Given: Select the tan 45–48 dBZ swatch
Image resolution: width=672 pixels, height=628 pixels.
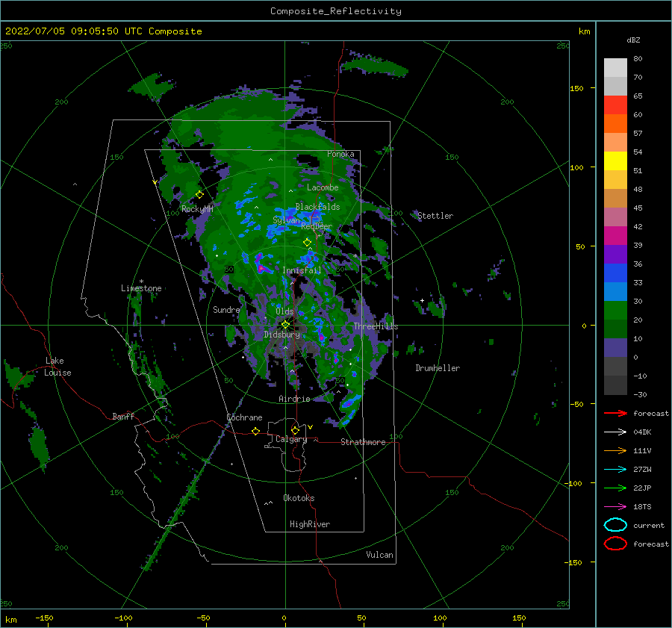Looking at the screenshot, I should [x=615, y=198].
